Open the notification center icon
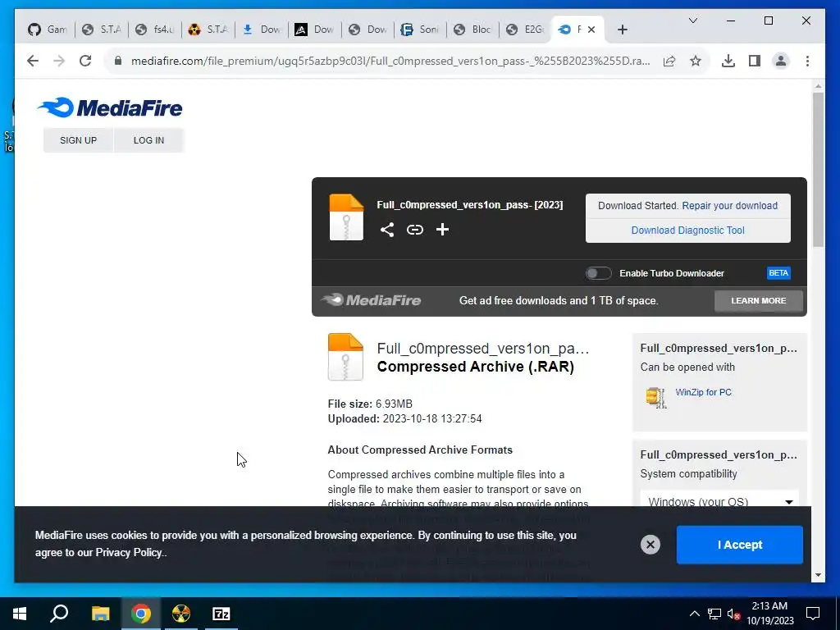840x630 pixels. [x=813, y=614]
